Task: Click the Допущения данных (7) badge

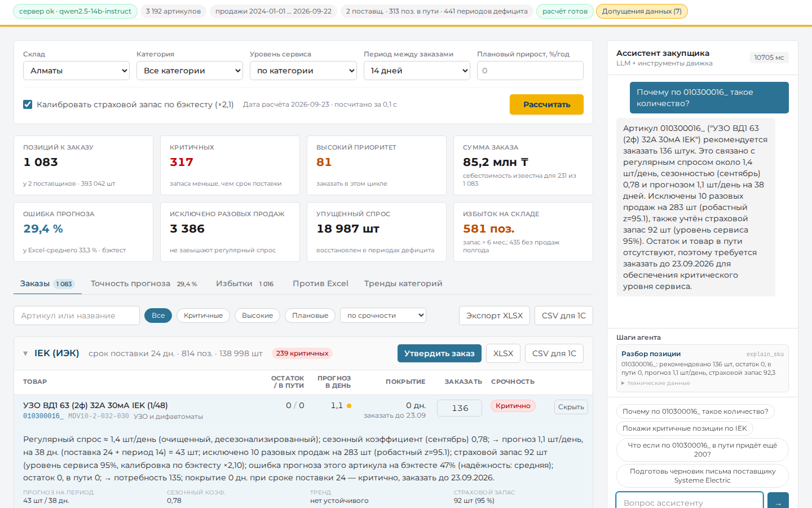Action: point(642,11)
